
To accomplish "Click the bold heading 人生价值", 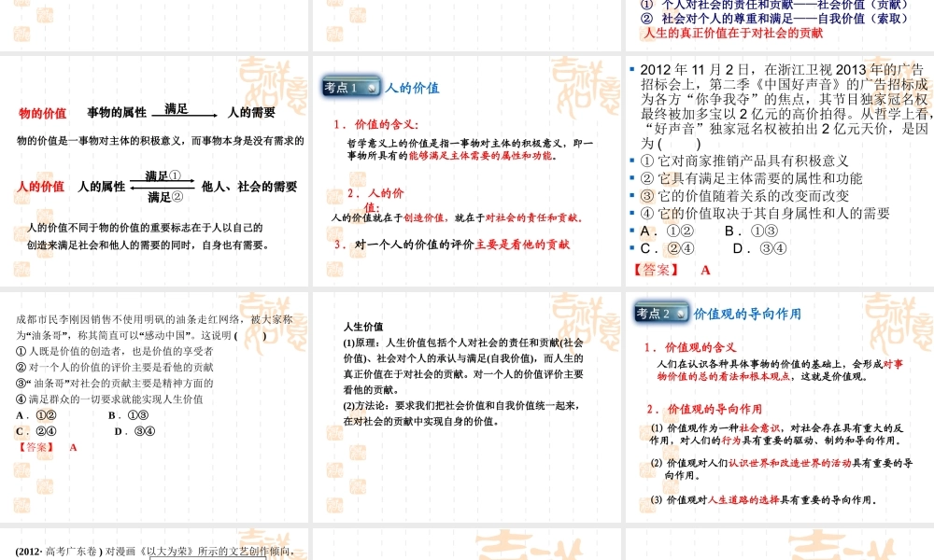I will [x=363, y=327].
